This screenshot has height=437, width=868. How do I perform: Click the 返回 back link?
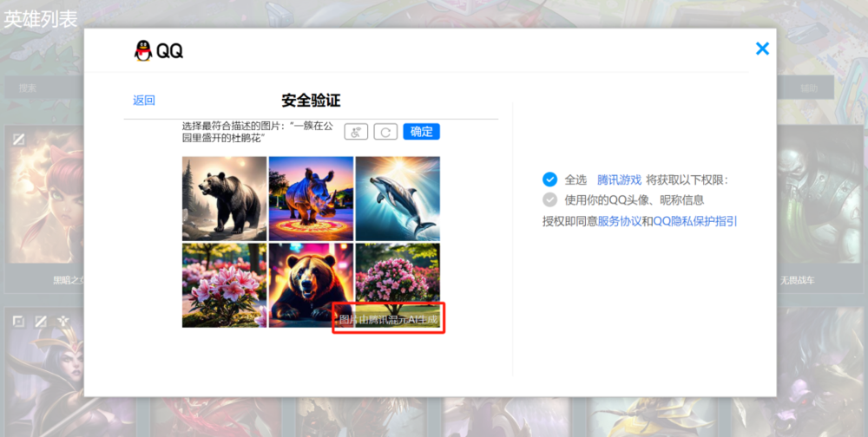click(144, 101)
